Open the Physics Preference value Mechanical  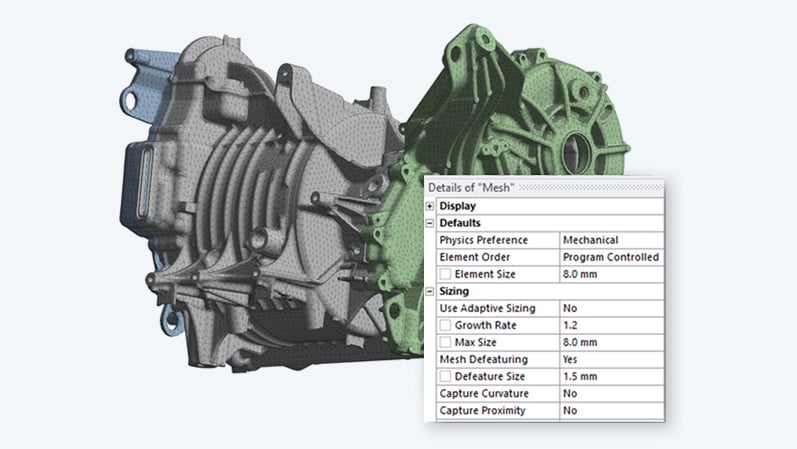point(611,240)
